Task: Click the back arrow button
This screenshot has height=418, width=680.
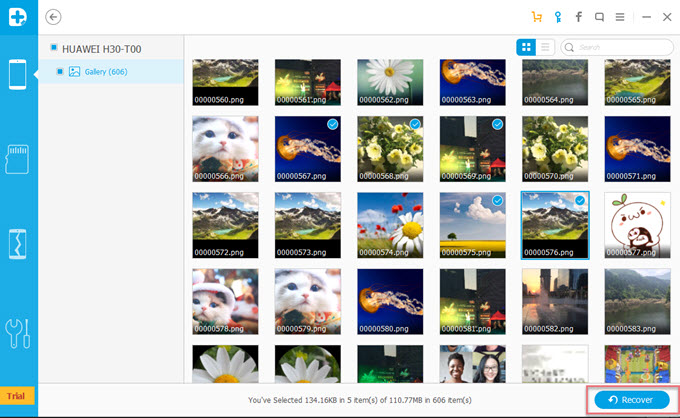Action: [53, 17]
